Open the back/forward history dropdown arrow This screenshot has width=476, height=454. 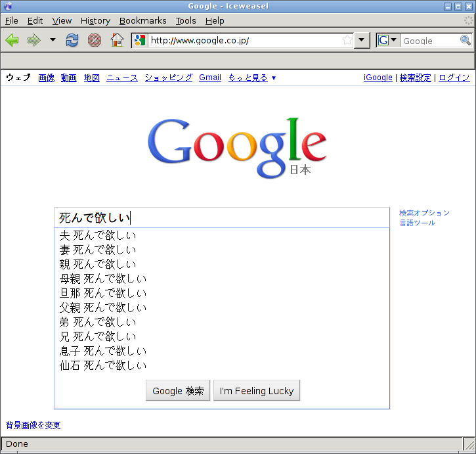point(53,40)
